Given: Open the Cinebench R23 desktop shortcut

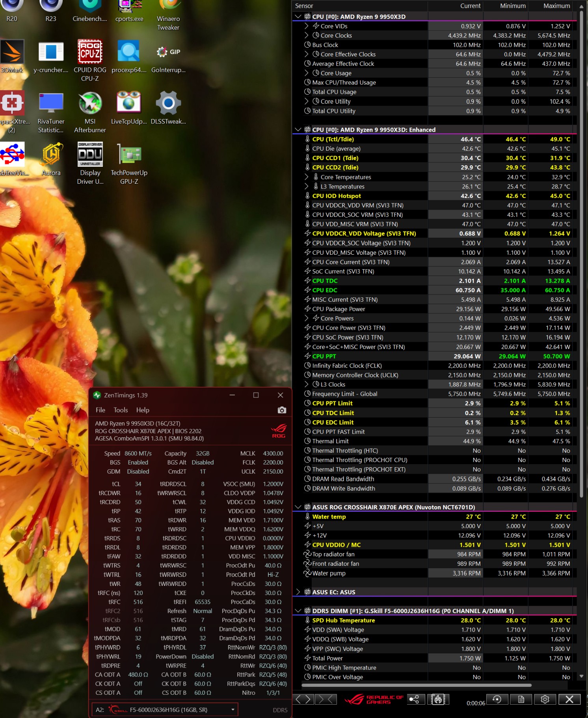Looking at the screenshot, I should (51, 11).
